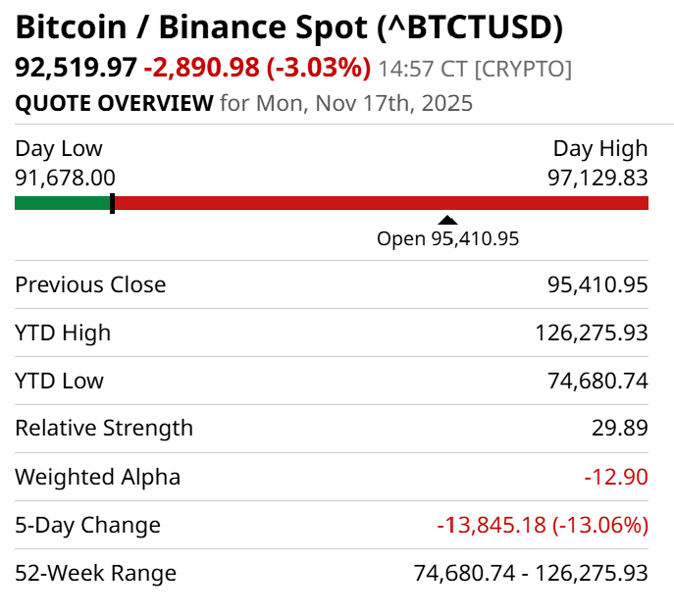Click the Bitcoin / Binance Spot title
Screen dimensions: 674x616
pos(289,27)
